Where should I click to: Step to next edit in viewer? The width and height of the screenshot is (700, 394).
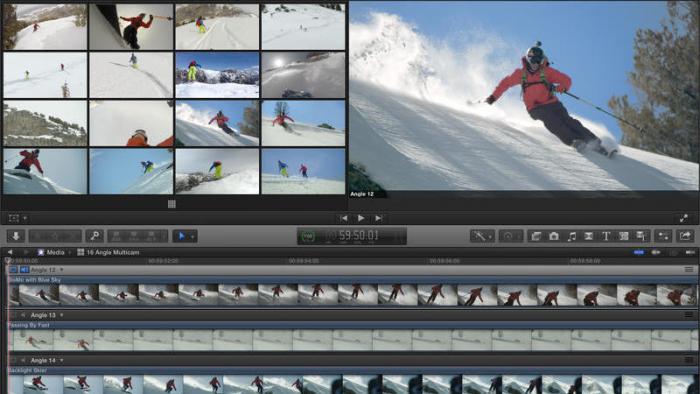[378, 218]
